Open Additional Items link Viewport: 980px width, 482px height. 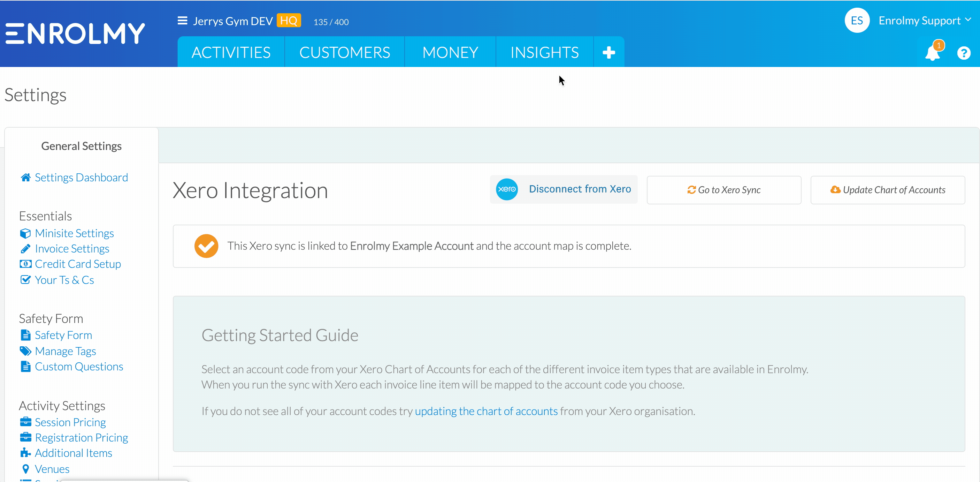pyautogui.click(x=74, y=453)
